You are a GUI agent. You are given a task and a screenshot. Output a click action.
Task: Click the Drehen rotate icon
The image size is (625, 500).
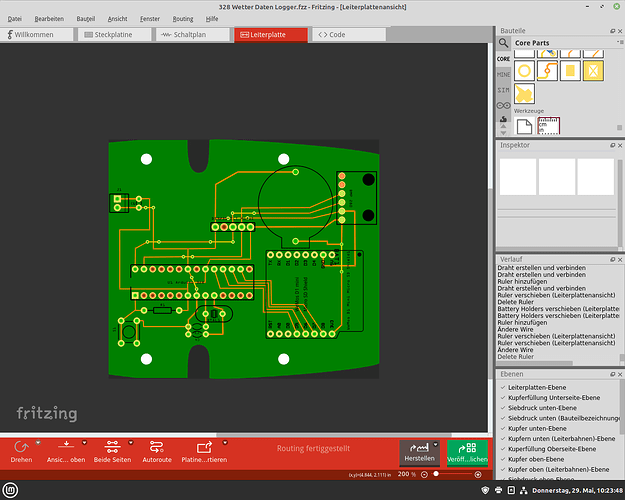[20, 447]
